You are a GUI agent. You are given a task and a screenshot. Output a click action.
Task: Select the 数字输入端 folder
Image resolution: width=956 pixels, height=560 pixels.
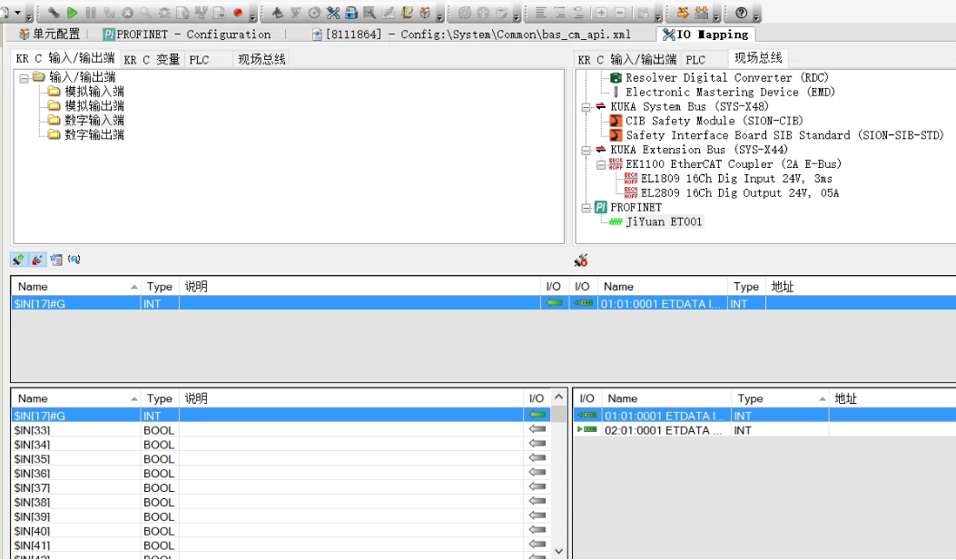(94, 121)
